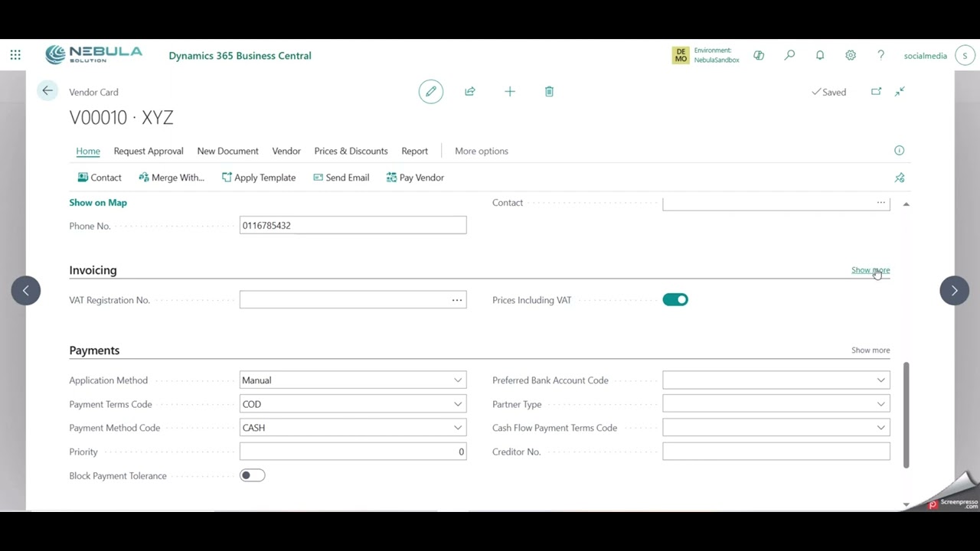The height and width of the screenshot is (551, 980).
Task: Click the page's vertical scrollbar thumb
Action: point(906,415)
